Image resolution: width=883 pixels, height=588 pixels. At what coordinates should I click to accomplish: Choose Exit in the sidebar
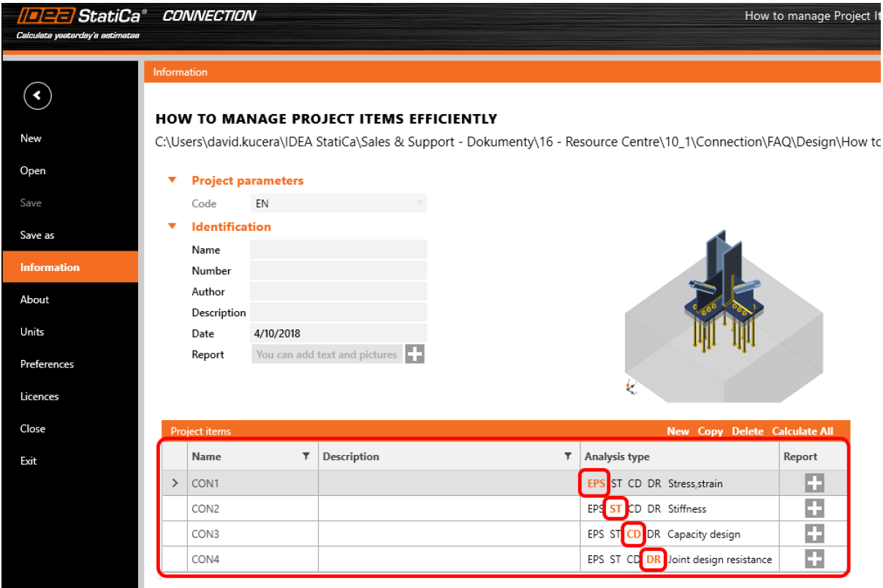point(29,460)
